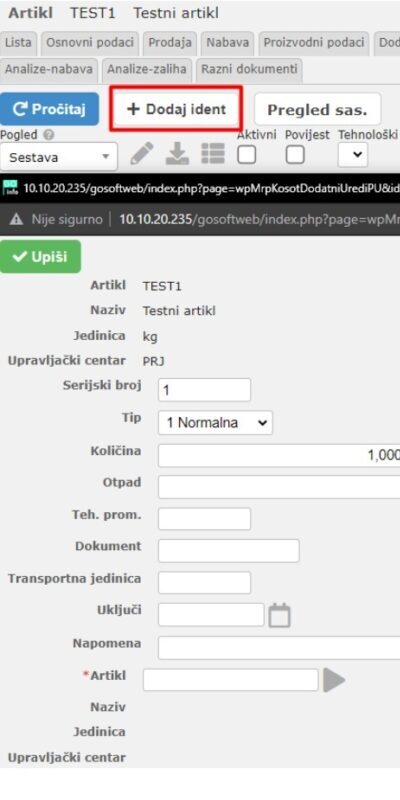Open the Tip dropdown showing 1 Normalna
The image size is (400, 800).
pyautogui.click(x=215, y=423)
